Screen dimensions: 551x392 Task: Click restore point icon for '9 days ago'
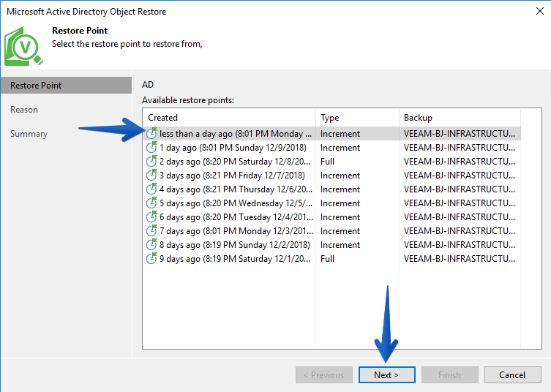click(x=151, y=258)
